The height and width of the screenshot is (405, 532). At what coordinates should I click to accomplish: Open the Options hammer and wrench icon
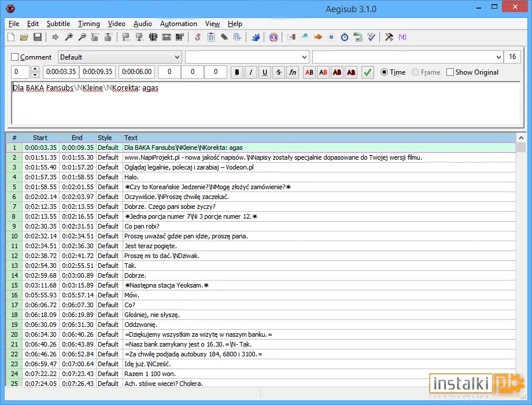click(x=389, y=37)
